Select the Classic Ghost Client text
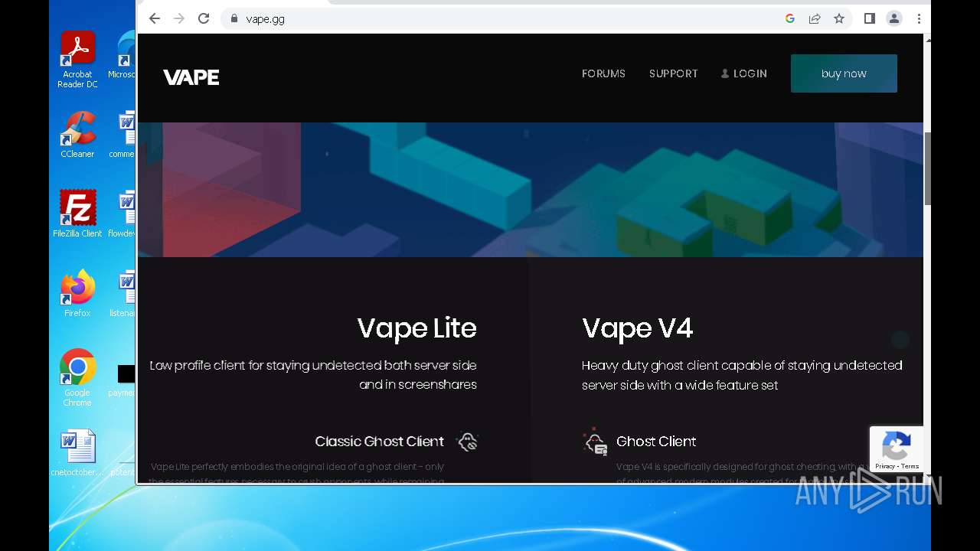980x551 pixels. coord(379,442)
